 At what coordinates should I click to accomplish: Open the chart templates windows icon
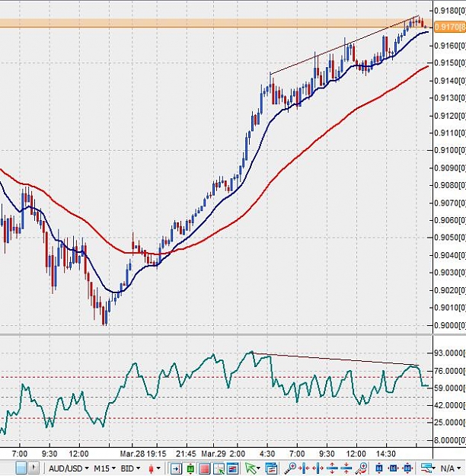[271, 468]
